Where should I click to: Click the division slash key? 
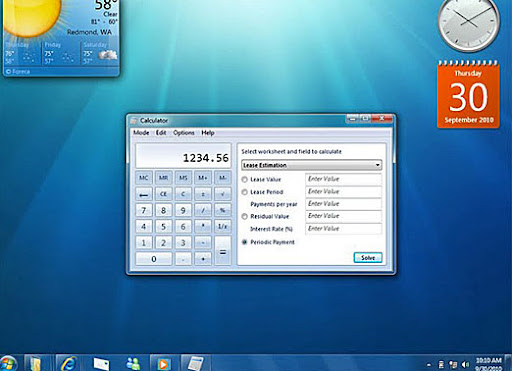203,210
